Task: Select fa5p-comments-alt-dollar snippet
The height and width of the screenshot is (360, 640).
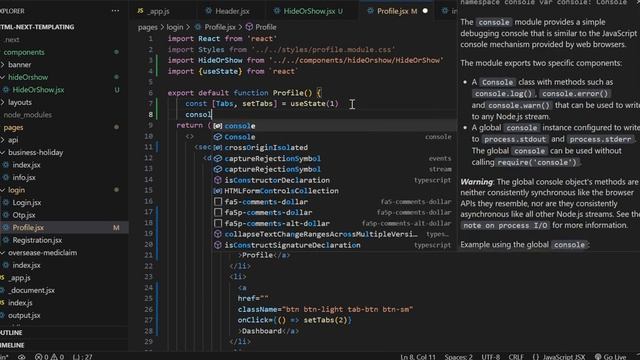Action: coord(334,224)
